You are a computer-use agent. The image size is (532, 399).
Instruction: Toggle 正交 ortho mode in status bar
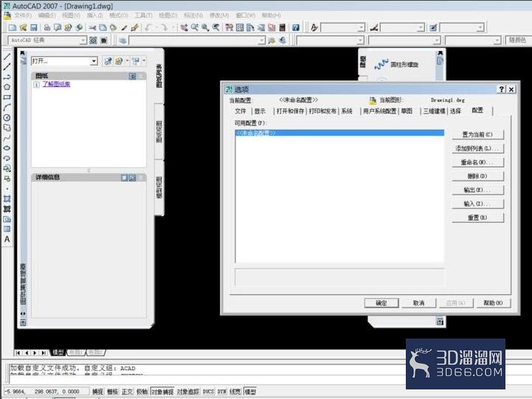pyautogui.click(x=127, y=392)
